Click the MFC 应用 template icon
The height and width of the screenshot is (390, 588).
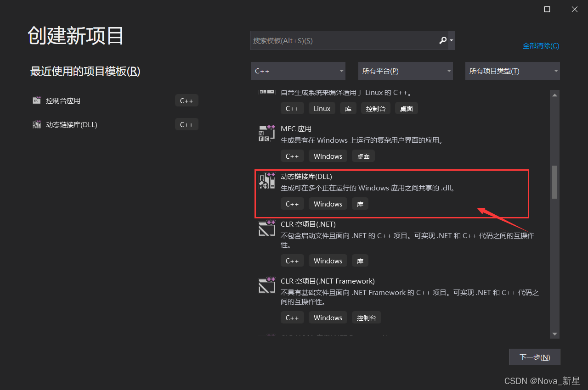(266, 133)
